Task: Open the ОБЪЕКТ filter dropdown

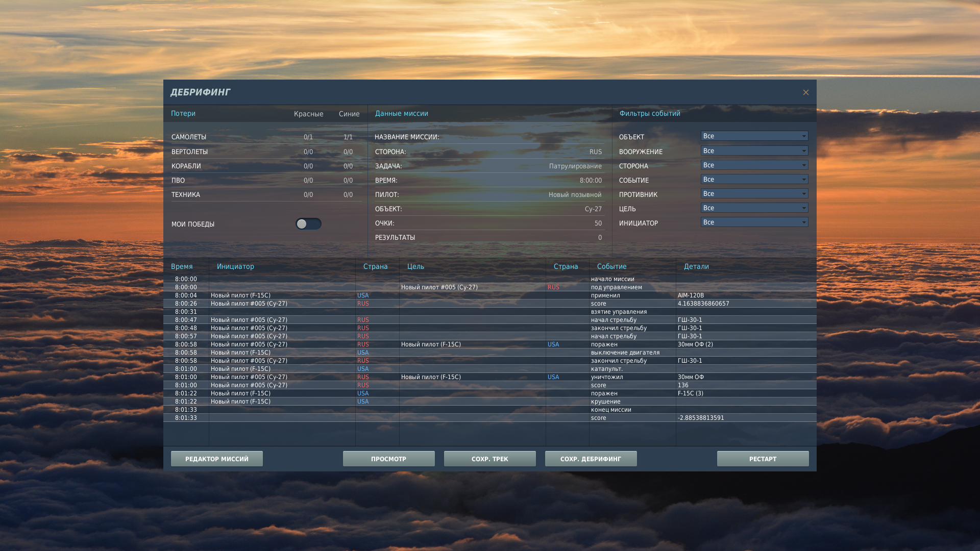Action: click(754, 136)
